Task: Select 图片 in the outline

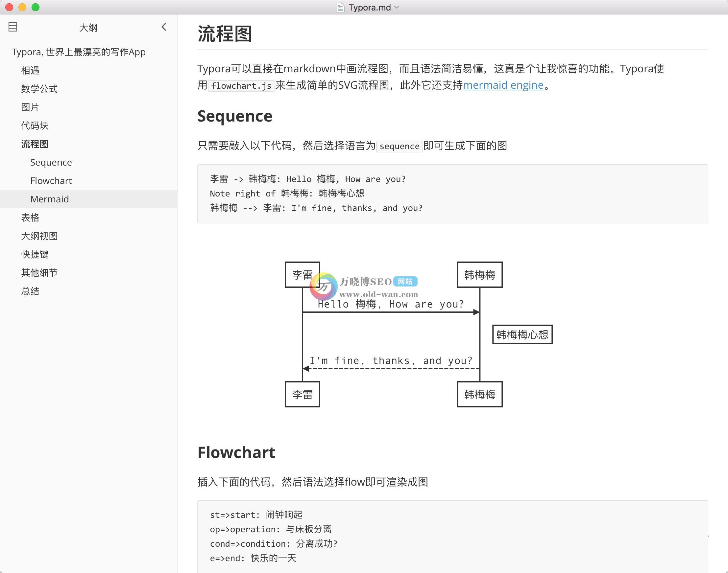Action: (30, 107)
